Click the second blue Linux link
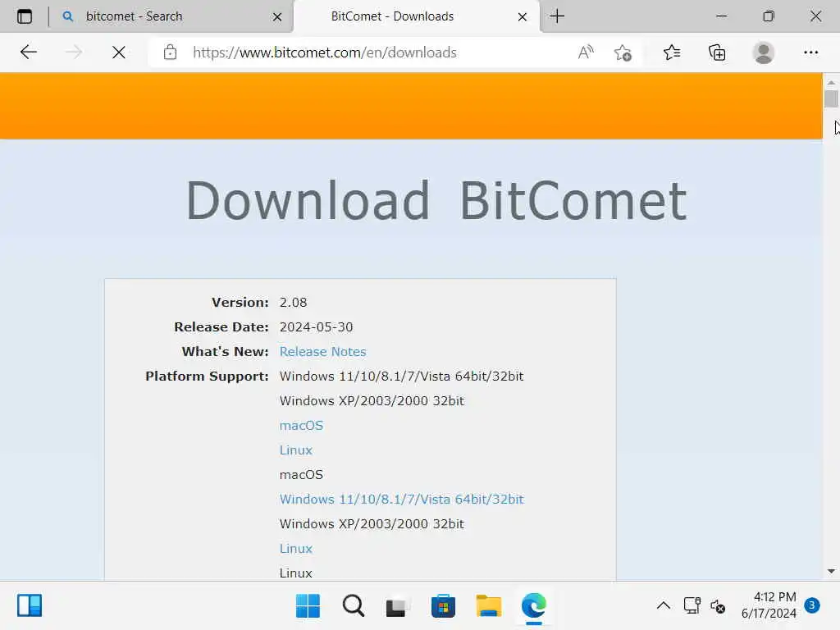Image resolution: width=840 pixels, height=630 pixels. click(295, 549)
